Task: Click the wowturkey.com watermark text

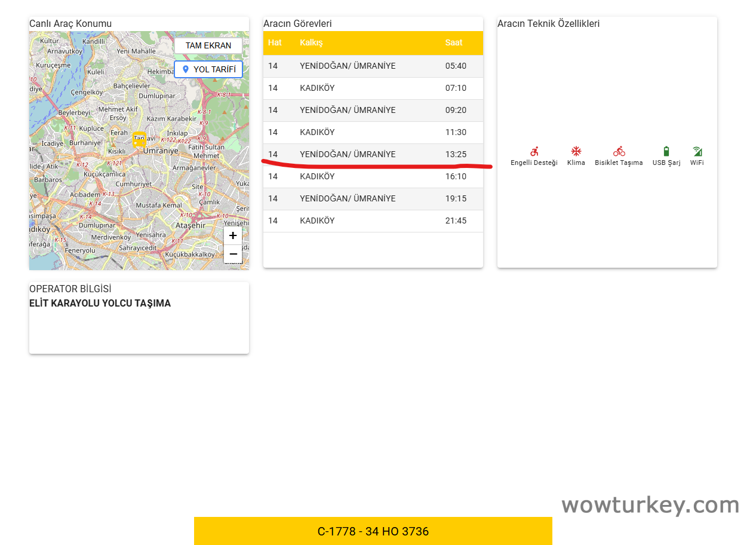Action: click(650, 505)
